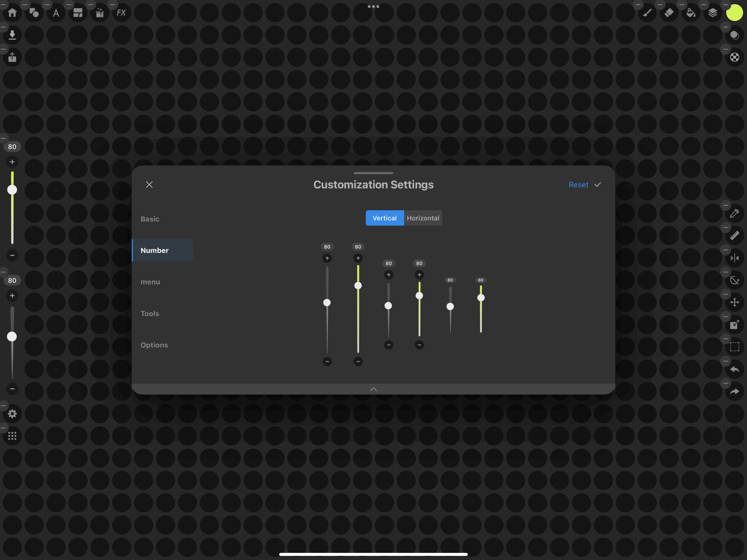747x560 pixels.
Task: Increase lower left sidebar slider with plus
Action: (x=12, y=296)
